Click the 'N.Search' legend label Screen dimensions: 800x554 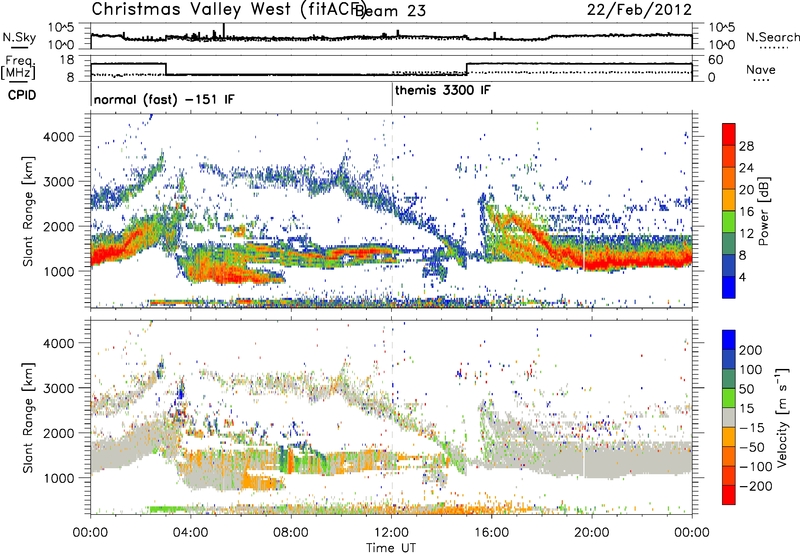tap(772, 37)
